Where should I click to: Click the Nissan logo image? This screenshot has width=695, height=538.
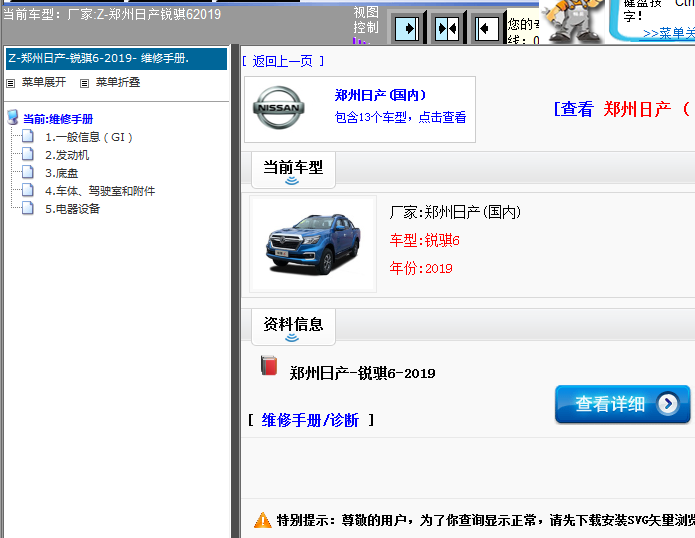click(279, 108)
